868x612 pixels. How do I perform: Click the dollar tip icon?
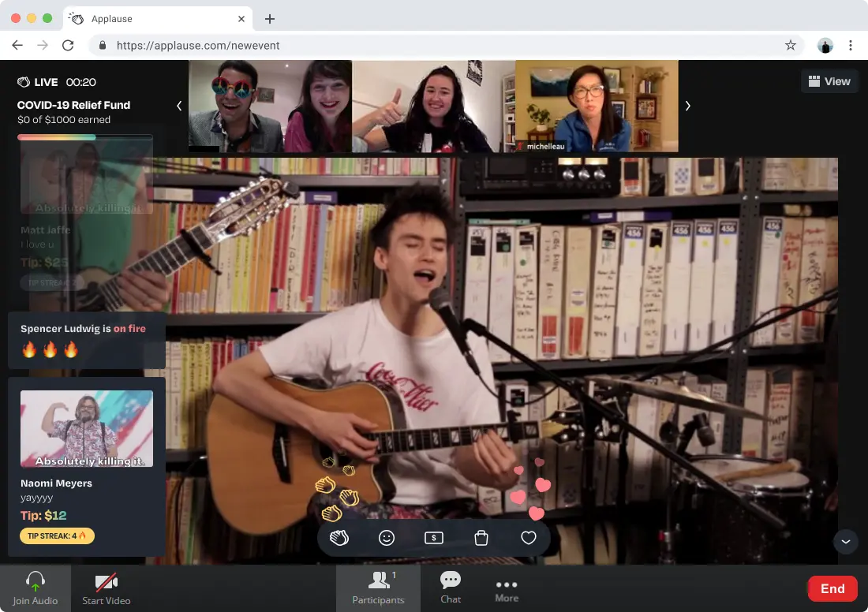point(433,538)
